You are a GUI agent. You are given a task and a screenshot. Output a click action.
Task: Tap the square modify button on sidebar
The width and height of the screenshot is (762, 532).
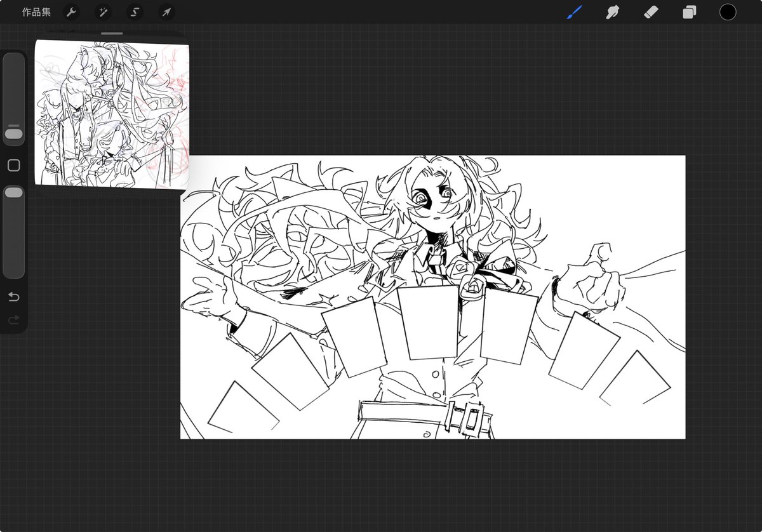13,166
